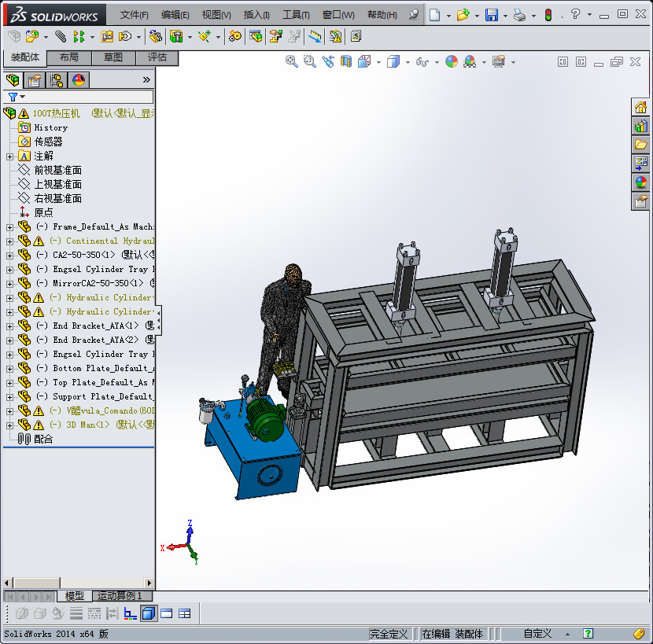Toggle the two-view viewport layout
Screen dimensions: 653x644
click(x=166, y=613)
